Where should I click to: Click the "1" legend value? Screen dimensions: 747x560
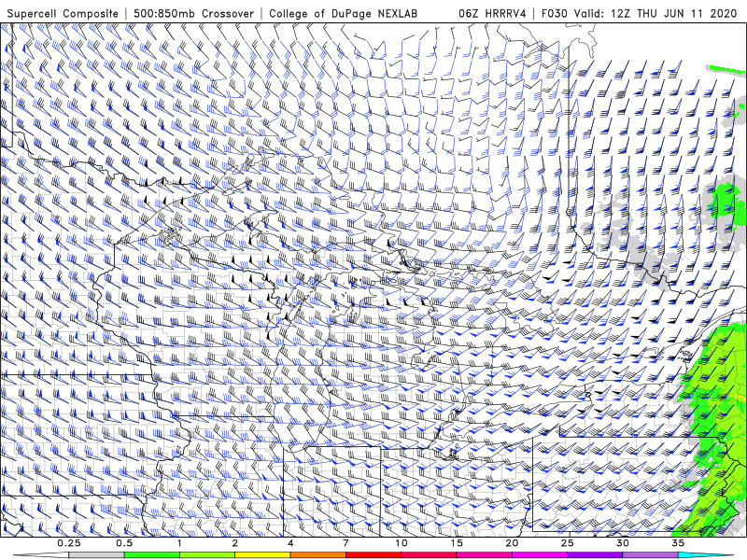pos(179,543)
